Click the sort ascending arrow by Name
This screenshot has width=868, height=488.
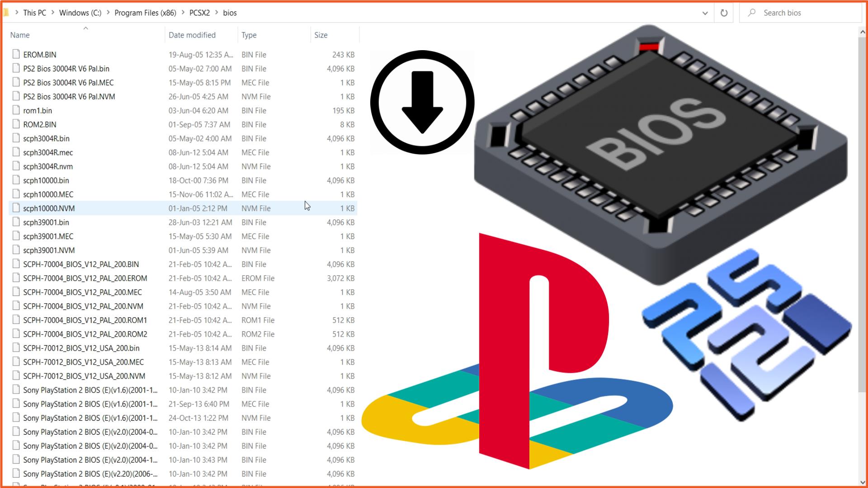[x=85, y=28]
